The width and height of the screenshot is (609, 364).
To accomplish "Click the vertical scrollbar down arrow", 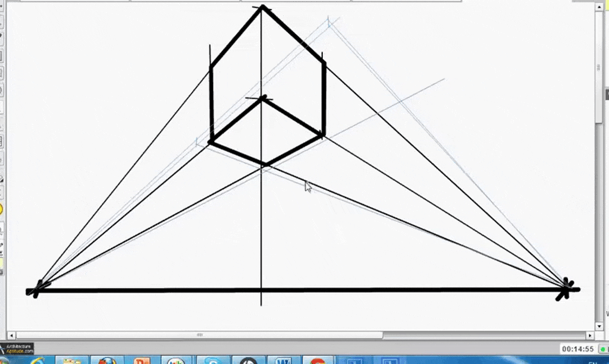I will click(599, 327).
